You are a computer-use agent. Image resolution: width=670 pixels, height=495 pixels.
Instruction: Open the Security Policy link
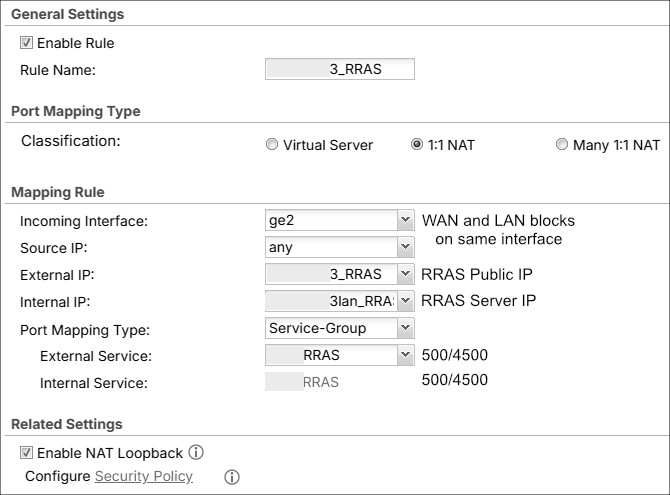pos(144,476)
